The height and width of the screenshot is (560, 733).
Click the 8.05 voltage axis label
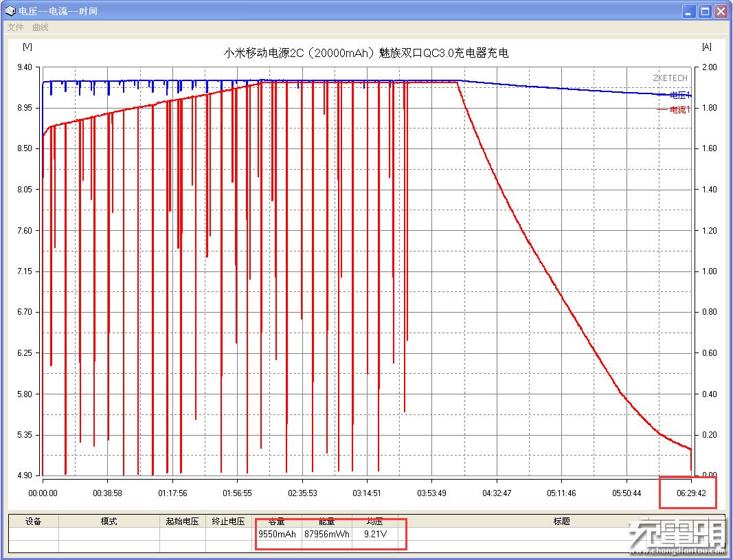click(25, 190)
